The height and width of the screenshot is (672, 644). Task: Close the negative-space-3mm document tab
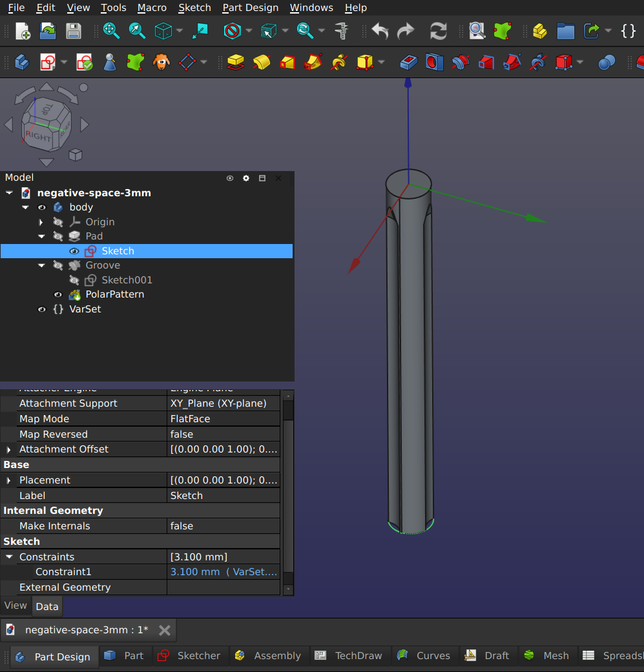coord(165,630)
